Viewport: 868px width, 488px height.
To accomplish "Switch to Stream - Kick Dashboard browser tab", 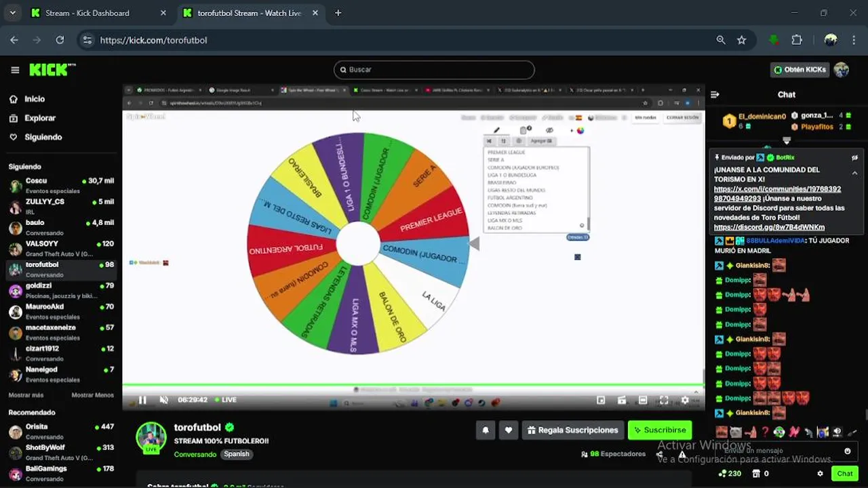I will (x=98, y=13).
